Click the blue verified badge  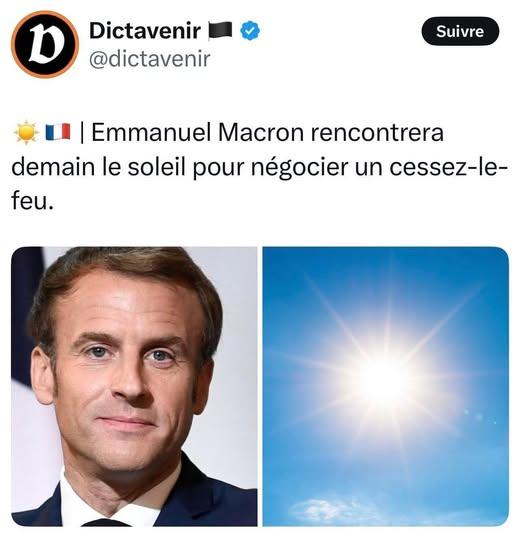[x=250, y=31]
